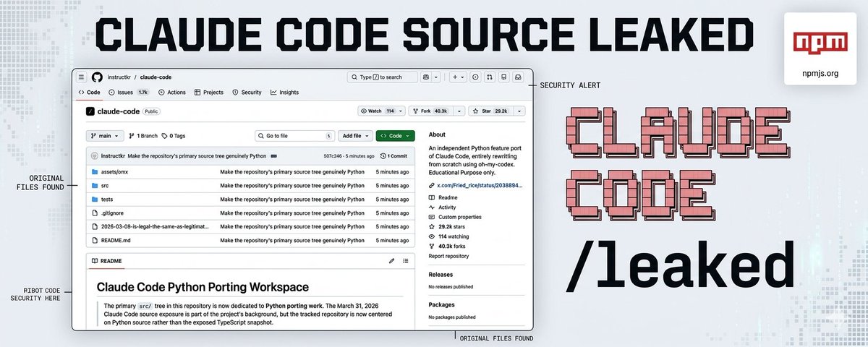The height and width of the screenshot is (347, 868).
Task: Open the header Repositories icon
Action: tap(503, 77)
